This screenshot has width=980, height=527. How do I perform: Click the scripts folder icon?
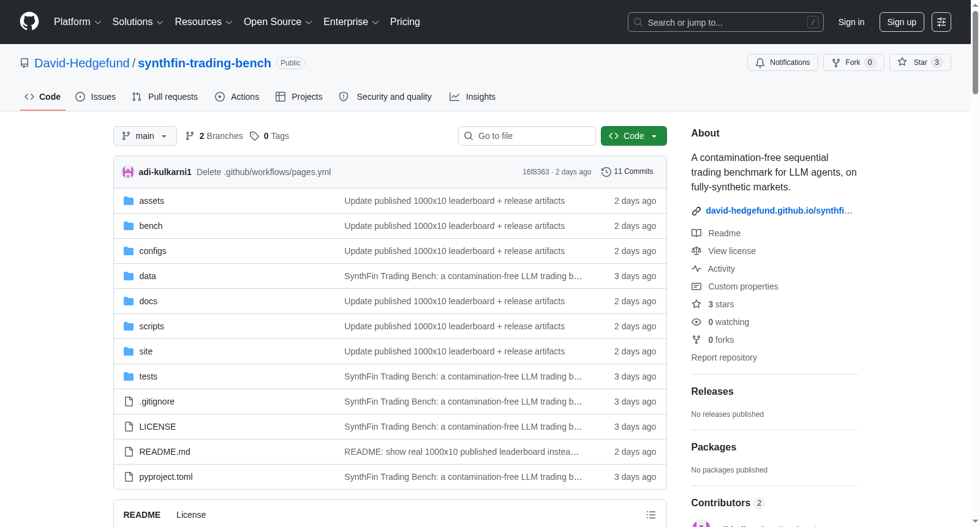click(129, 326)
